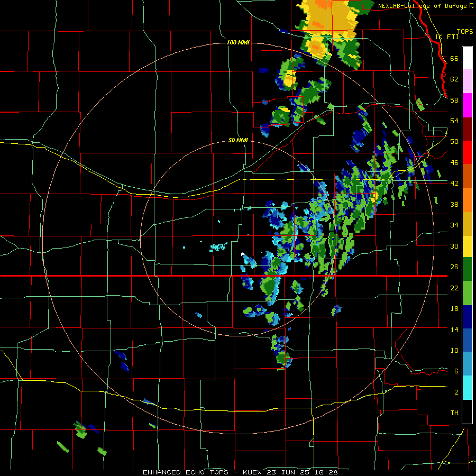Click the 18 legend value label
This screenshot has width=476, height=476.
click(454, 309)
